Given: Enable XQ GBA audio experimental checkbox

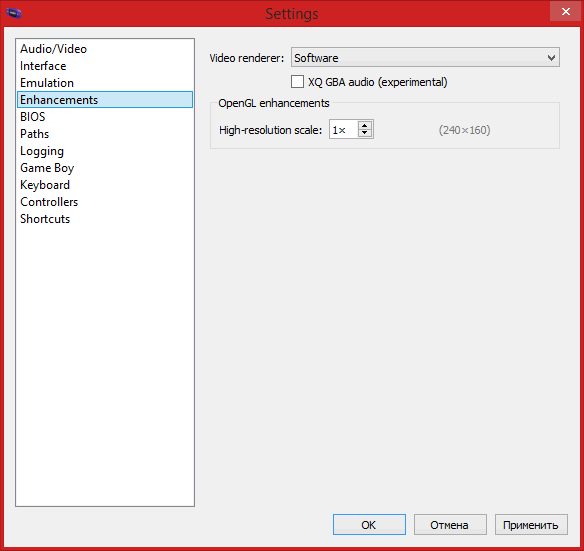Looking at the screenshot, I should [x=297, y=82].
